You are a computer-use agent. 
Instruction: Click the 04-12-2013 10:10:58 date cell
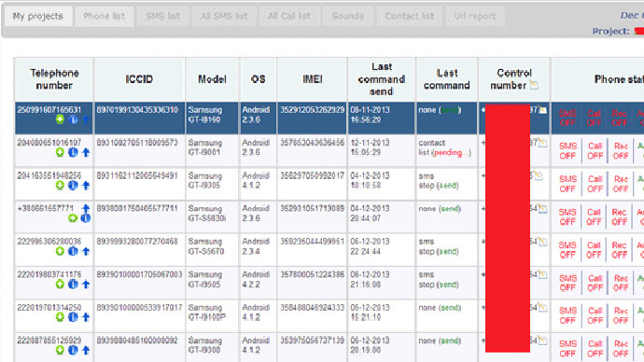point(382,184)
